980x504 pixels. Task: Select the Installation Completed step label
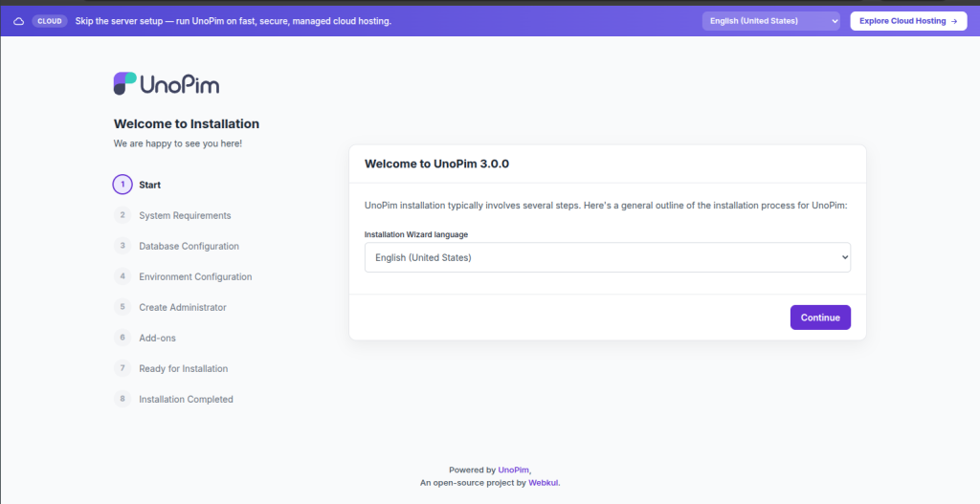186,399
